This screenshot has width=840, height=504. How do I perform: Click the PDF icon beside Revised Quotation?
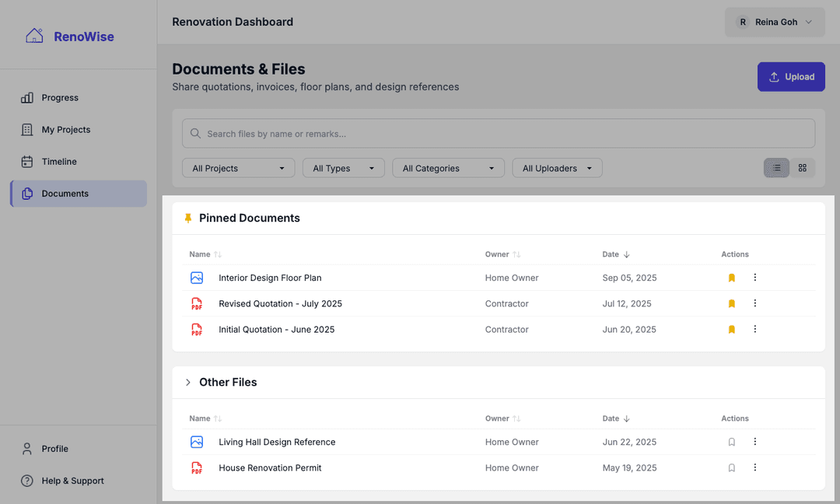pyautogui.click(x=197, y=303)
